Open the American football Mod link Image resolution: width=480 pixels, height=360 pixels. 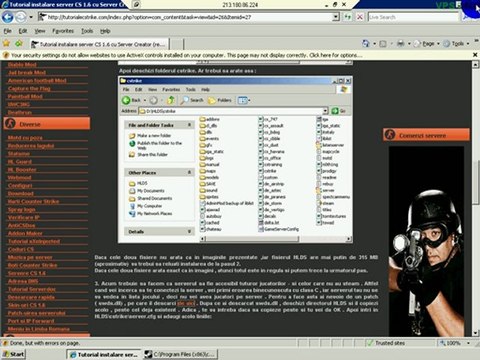point(37,80)
